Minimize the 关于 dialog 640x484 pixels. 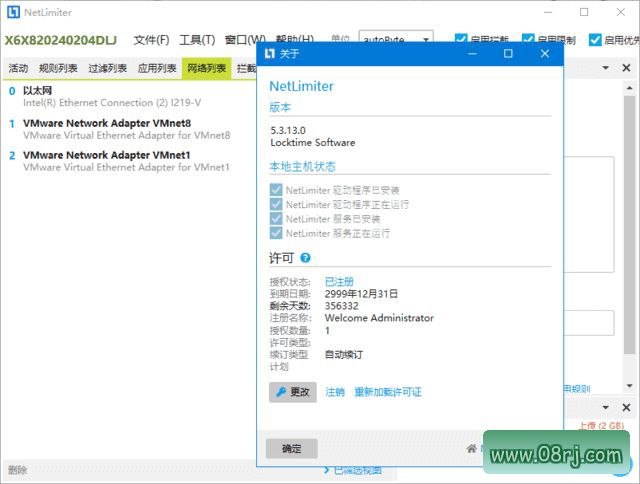point(472,53)
